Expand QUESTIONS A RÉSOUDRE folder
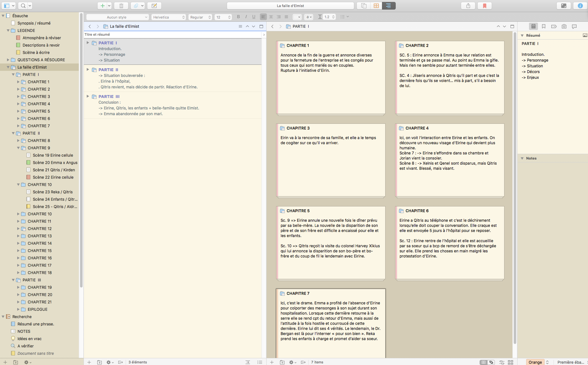 [8, 60]
